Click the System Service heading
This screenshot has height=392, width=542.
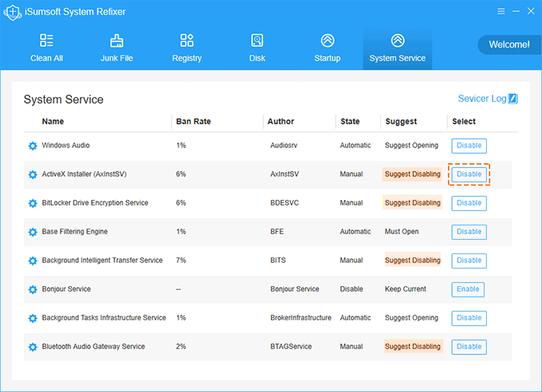(x=63, y=100)
